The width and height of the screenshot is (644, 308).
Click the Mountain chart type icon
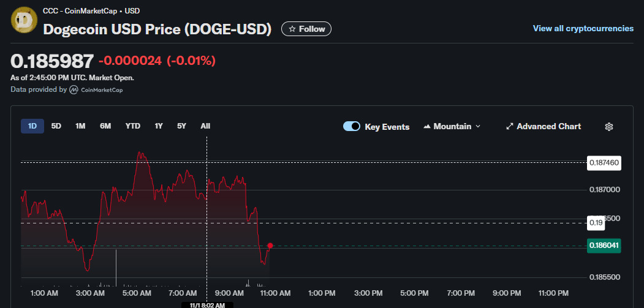pyautogui.click(x=426, y=127)
